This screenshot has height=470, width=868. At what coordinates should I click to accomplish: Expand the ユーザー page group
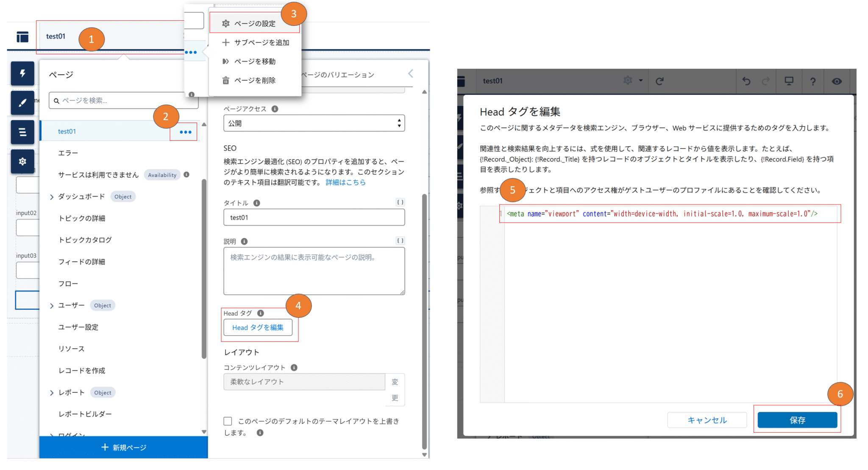pyautogui.click(x=52, y=306)
